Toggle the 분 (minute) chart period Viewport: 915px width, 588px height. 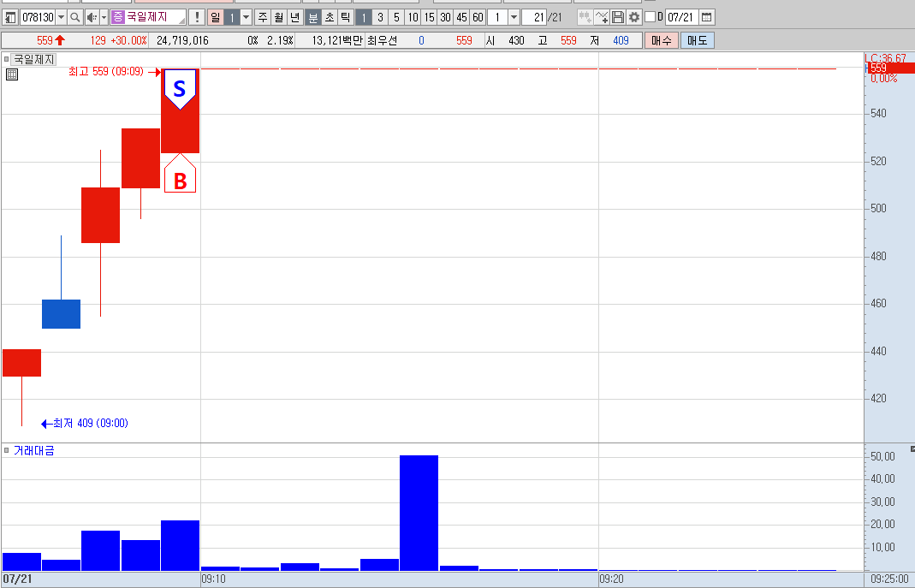tap(313, 17)
